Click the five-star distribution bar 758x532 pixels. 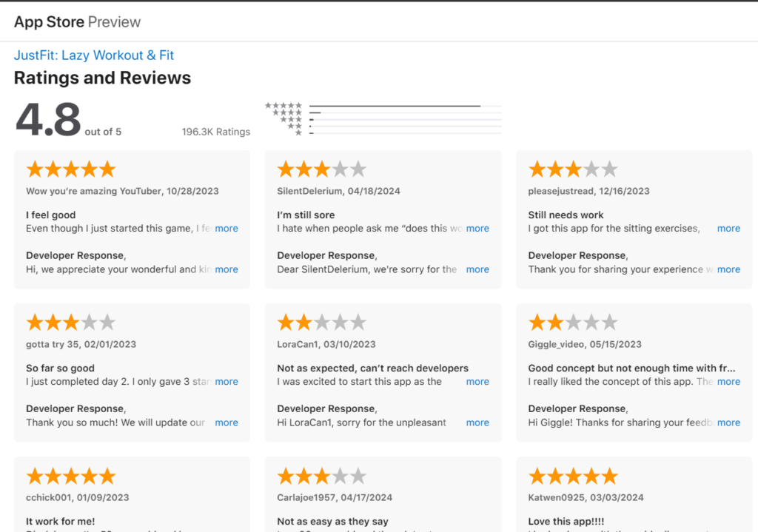pyautogui.click(x=405, y=105)
